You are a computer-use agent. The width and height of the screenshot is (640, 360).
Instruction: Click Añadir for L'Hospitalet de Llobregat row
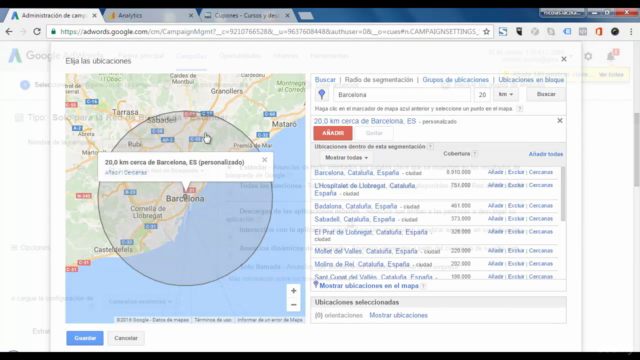pyautogui.click(x=496, y=185)
